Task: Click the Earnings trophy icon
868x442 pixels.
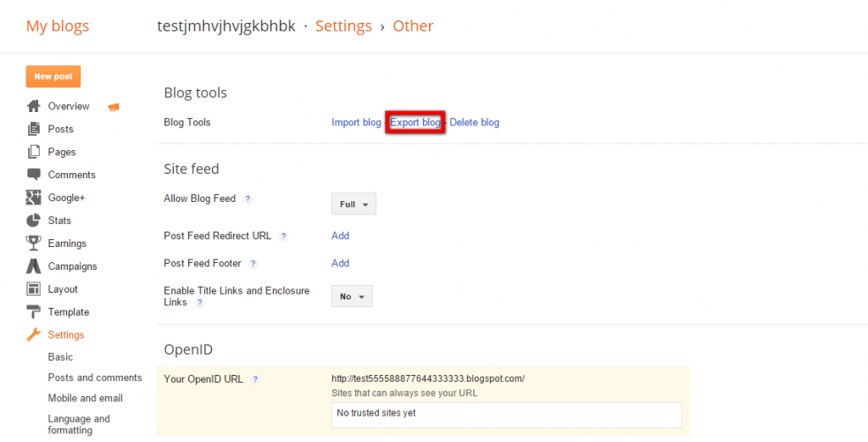Action: coord(34,243)
